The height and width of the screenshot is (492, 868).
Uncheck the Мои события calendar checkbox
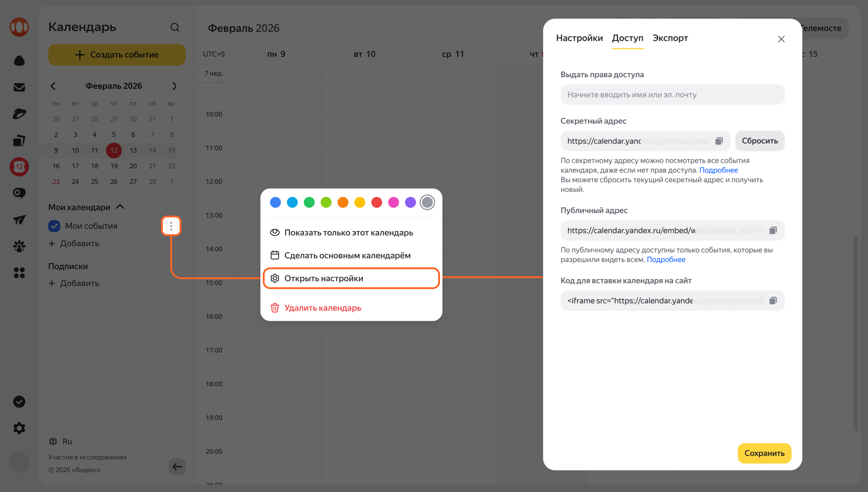tap(54, 226)
